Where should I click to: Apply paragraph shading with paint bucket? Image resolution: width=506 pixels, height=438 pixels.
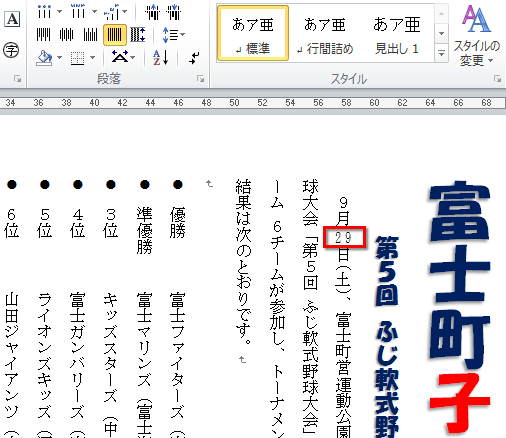(x=45, y=58)
